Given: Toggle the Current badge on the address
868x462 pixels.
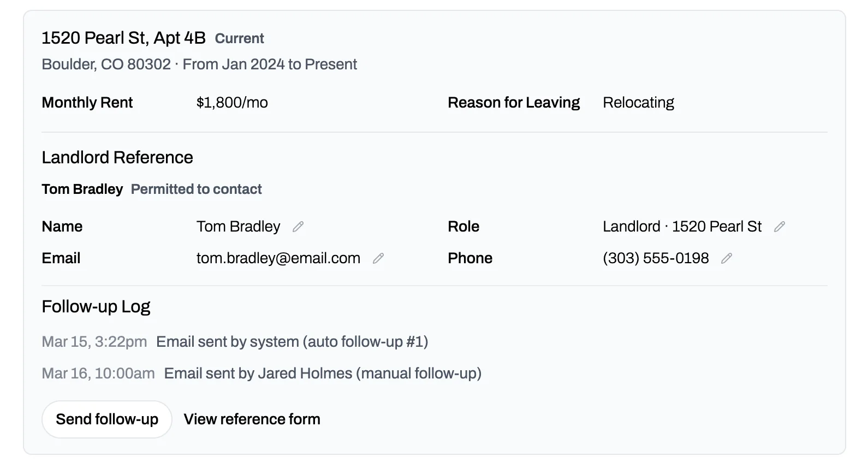Looking at the screenshot, I should pos(239,38).
